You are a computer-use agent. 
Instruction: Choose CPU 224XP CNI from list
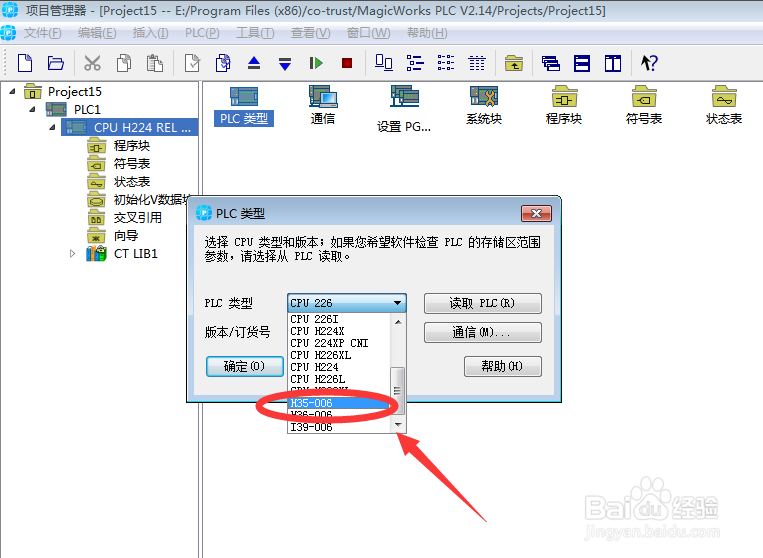tap(340, 343)
